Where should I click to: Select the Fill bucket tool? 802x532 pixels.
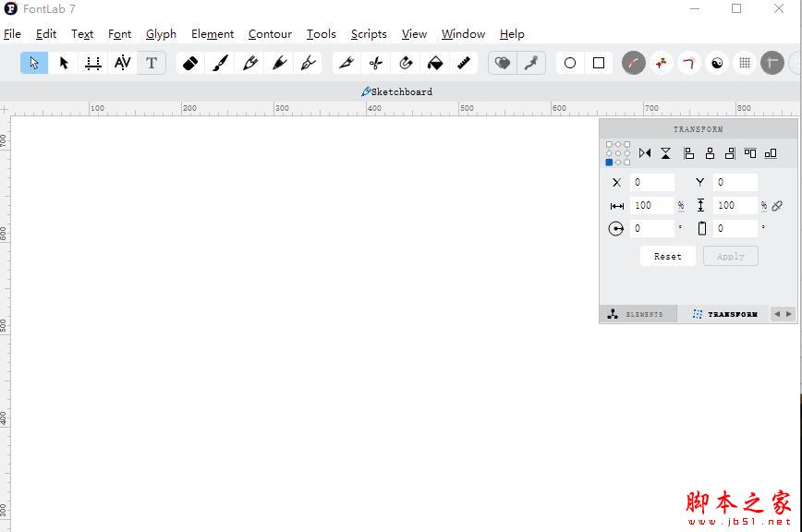point(435,63)
